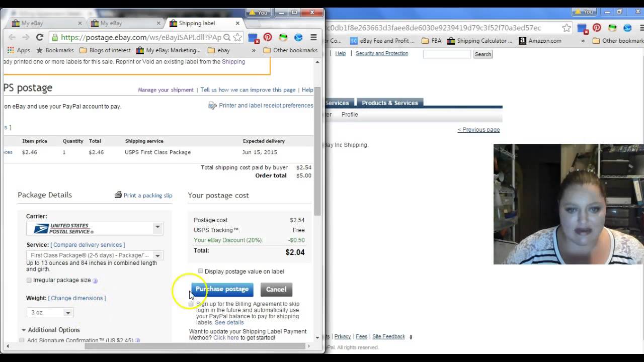Viewport: 644px width, 362px height.
Task: Collapse the Additional Options section
Action: click(50, 330)
